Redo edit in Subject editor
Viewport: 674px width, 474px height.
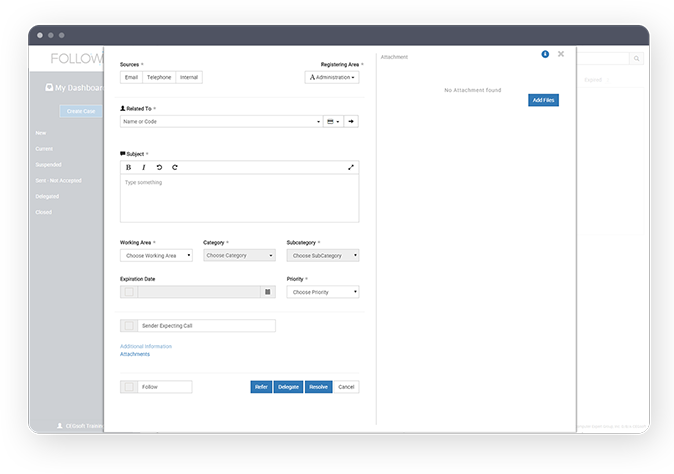pos(175,167)
